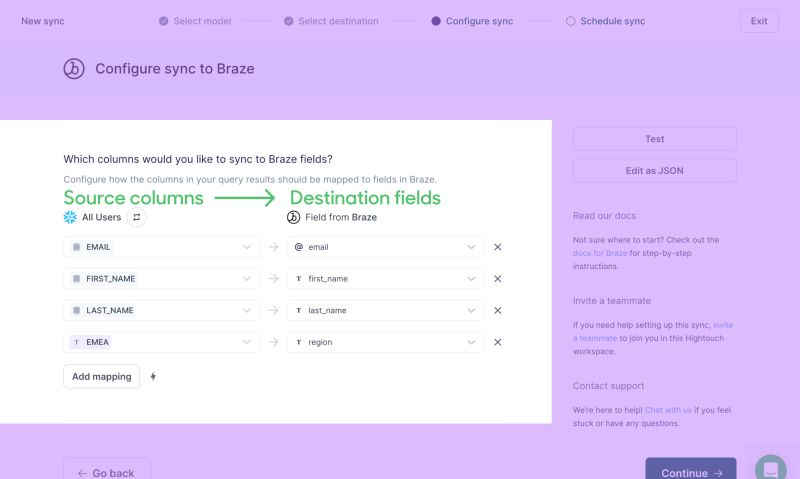Click the @ icon in email destination field

298,247
